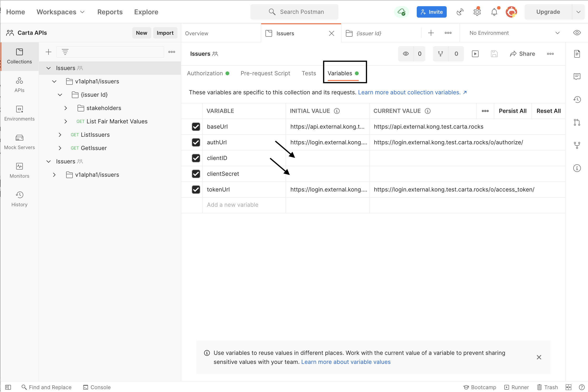Open the collection info icon in right sidebar
Screen dimensions: 588x392
[577, 168]
